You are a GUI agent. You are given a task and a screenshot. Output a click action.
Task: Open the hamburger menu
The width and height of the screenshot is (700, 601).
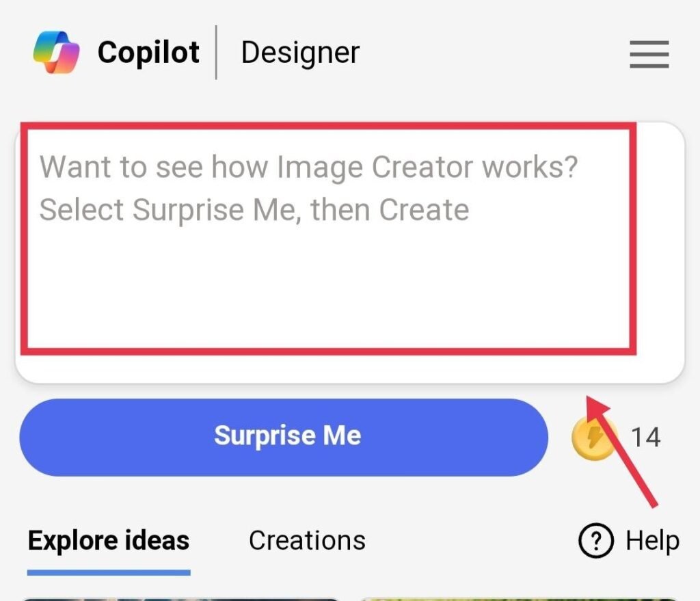point(649,53)
